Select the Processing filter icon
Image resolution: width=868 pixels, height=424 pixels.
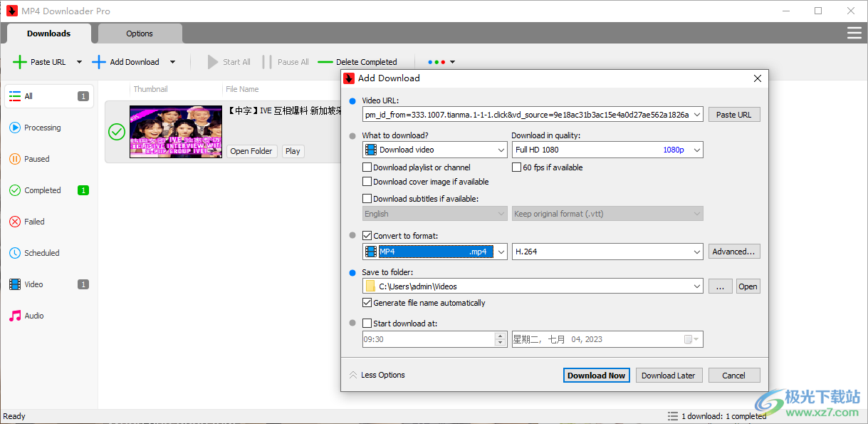pyautogui.click(x=14, y=128)
